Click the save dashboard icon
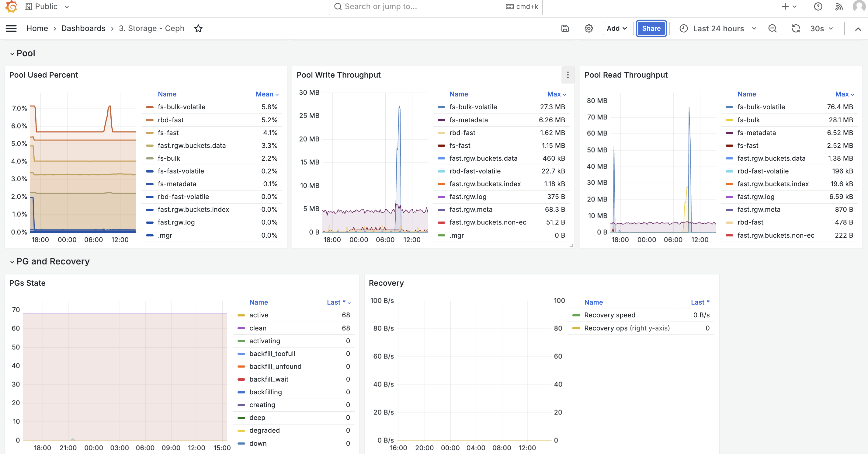The height and width of the screenshot is (454, 868). (565, 29)
